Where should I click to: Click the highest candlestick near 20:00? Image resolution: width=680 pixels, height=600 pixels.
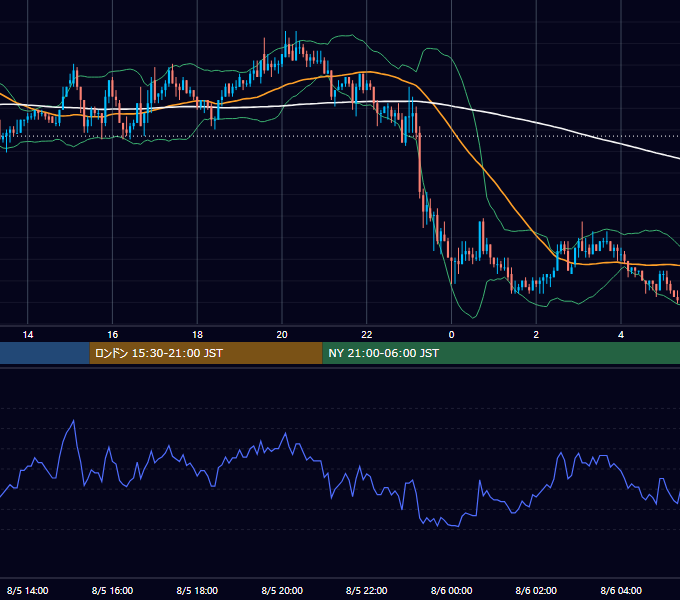coord(286,43)
